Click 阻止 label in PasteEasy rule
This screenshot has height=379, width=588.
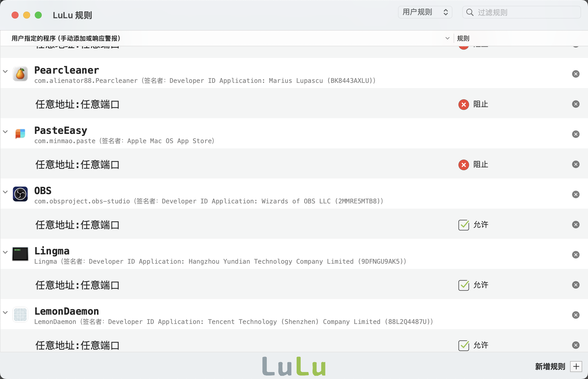(x=481, y=165)
